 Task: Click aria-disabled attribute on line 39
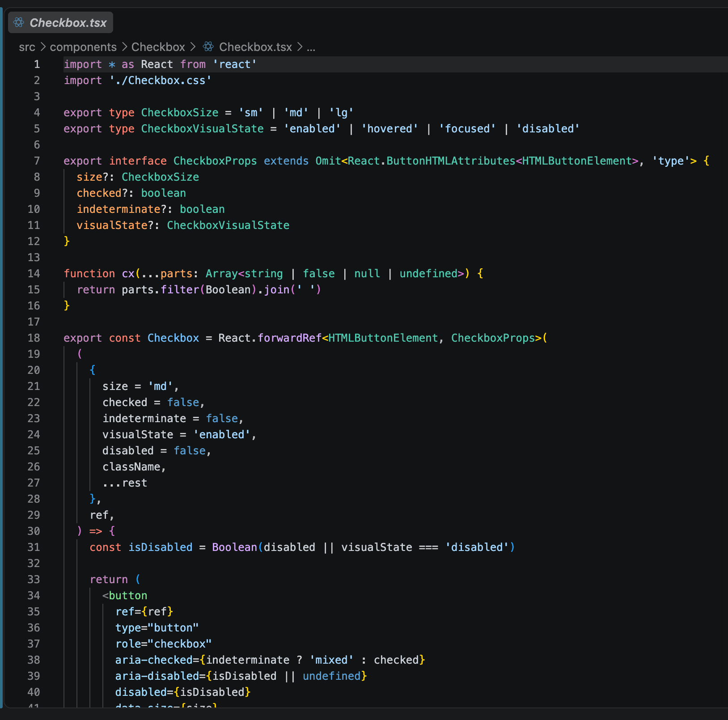(157, 676)
